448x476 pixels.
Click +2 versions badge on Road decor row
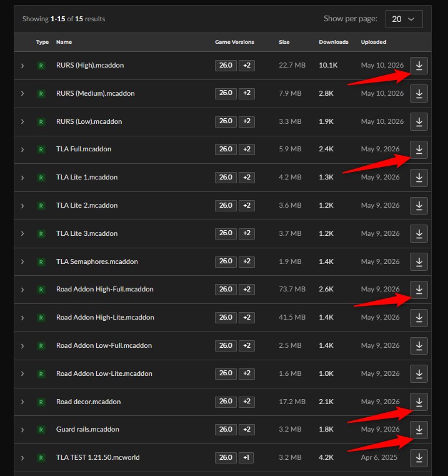(x=247, y=402)
